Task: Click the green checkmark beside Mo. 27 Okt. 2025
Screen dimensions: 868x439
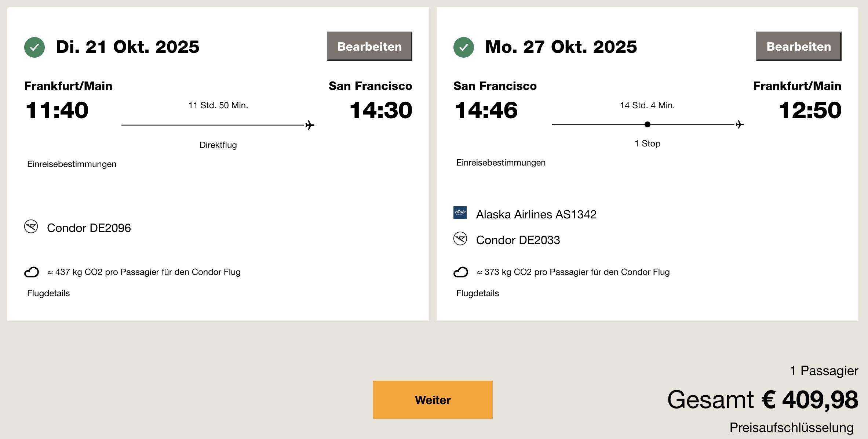Action: click(x=464, y=47)
